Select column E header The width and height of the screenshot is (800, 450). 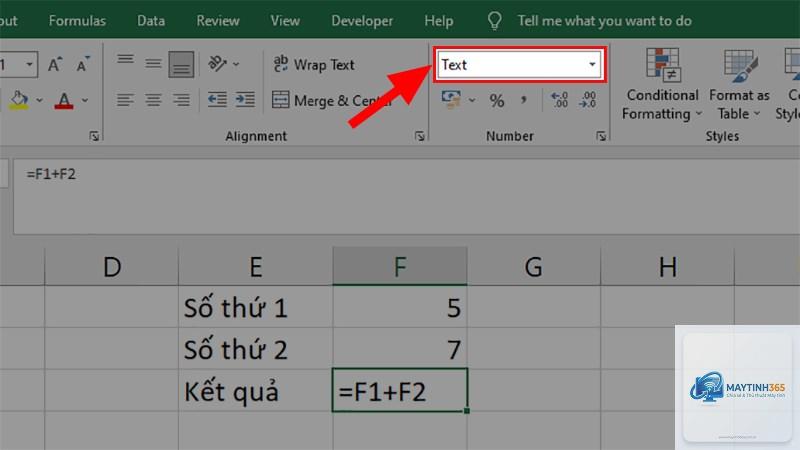tap(256, 266)
